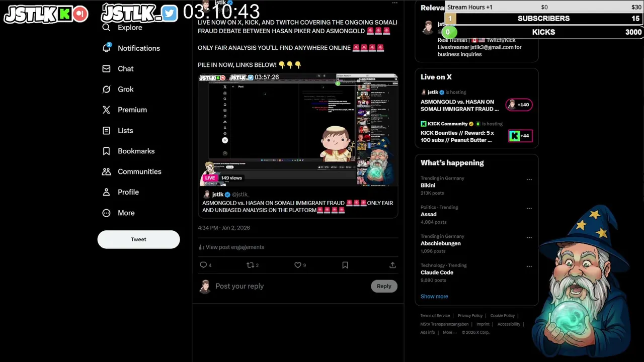Click the Lists document icon
This screenshot has height=362, width=644.
pyautogui.click(x=106, y=131)
